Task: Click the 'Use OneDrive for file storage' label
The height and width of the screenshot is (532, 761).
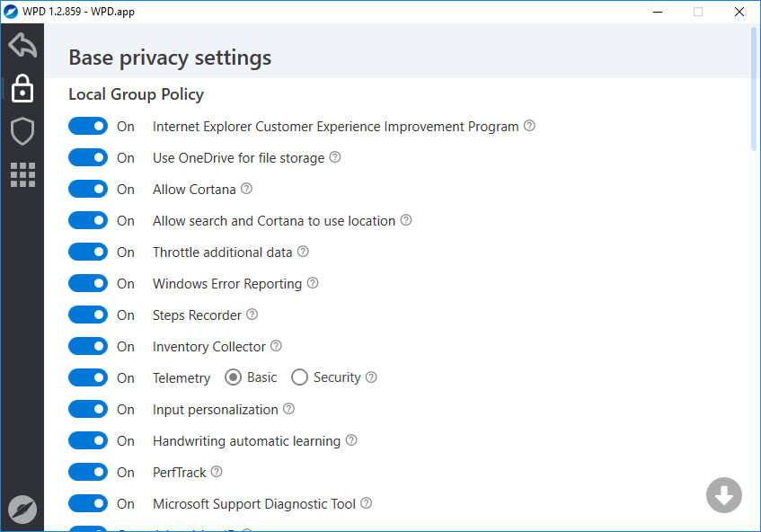Action: pyautogui.click(x=239, y=158)
